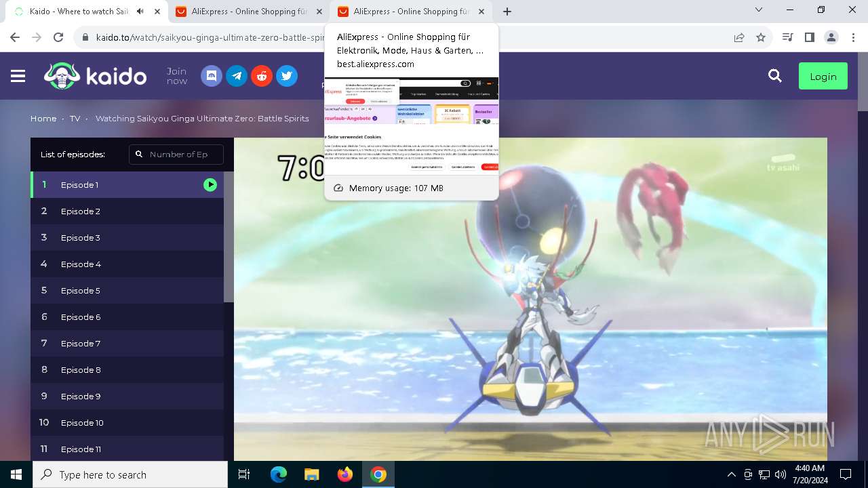Open a new browser tab
This screenshot has width=868, height=488.
[x=507, y=12]
